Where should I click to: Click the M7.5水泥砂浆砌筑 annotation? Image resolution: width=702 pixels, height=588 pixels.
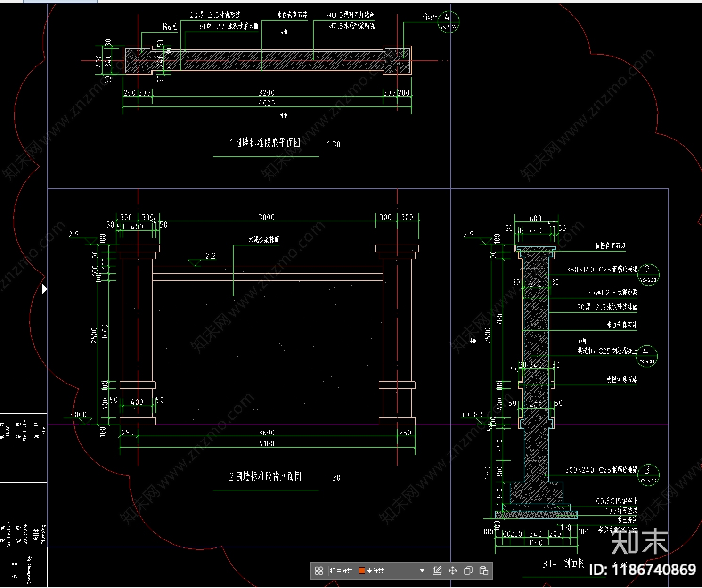pyautogui.click(x=351, y=26)
